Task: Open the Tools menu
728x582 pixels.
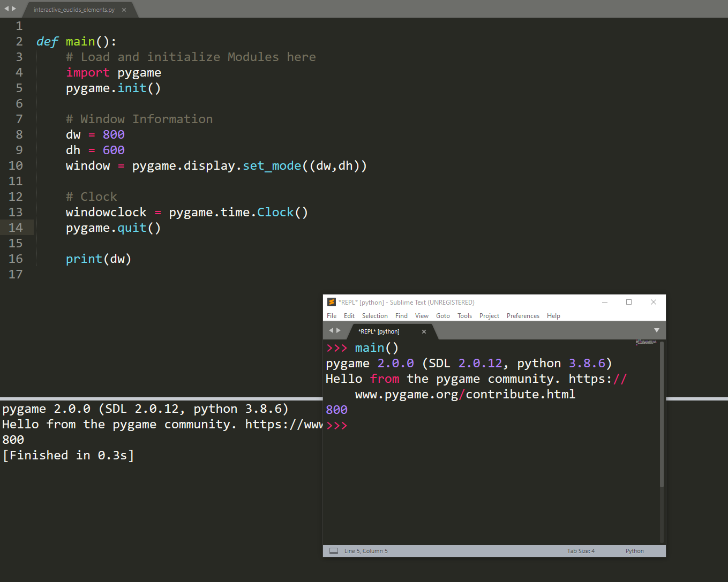Action: click(464, 316)
